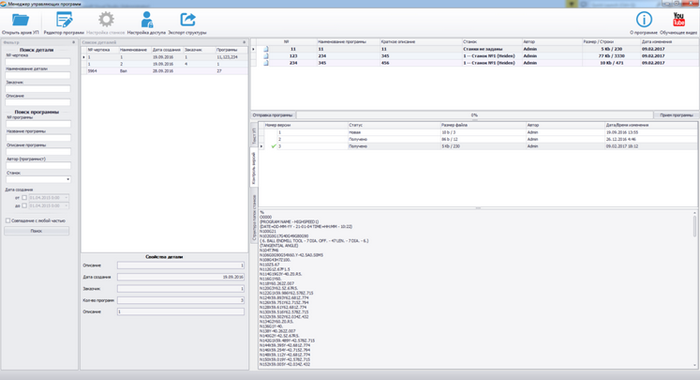
Task: Click the export structure icon
Action: (188, 20)
